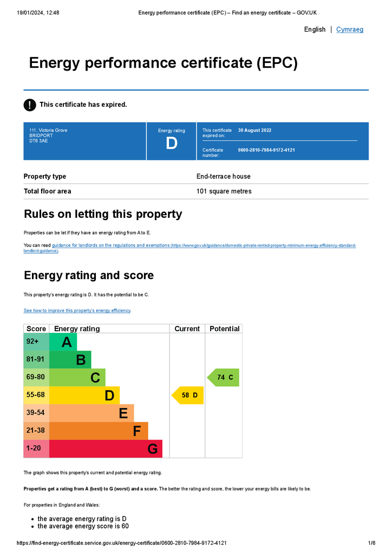This screenshot has width=392, height=555.
Task: Click the green 74 C potential rating arrow
Action: tap(223, 377)
